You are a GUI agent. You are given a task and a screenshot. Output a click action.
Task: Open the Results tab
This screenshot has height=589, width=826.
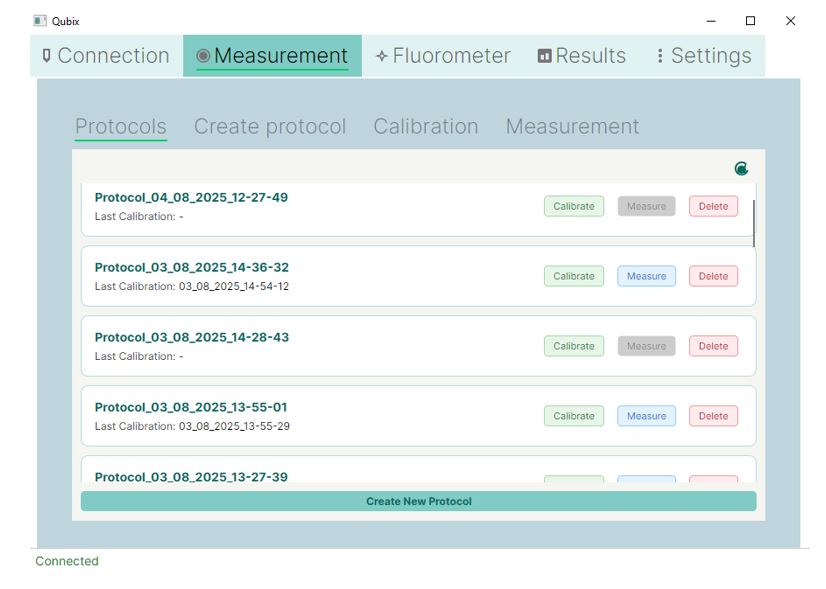pyautogui.click(x=582, y=56)
